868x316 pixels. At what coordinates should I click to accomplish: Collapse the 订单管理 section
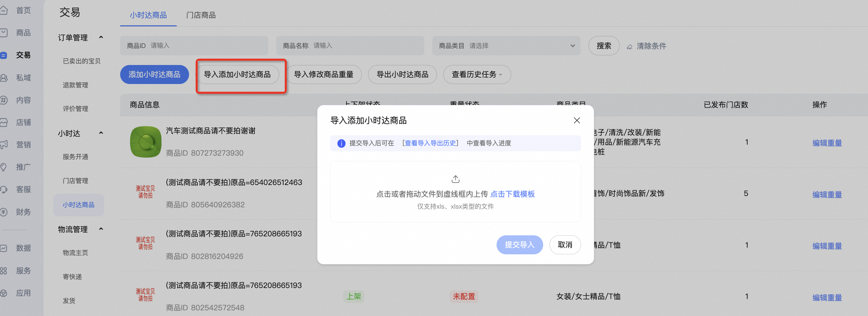point(101,37)
